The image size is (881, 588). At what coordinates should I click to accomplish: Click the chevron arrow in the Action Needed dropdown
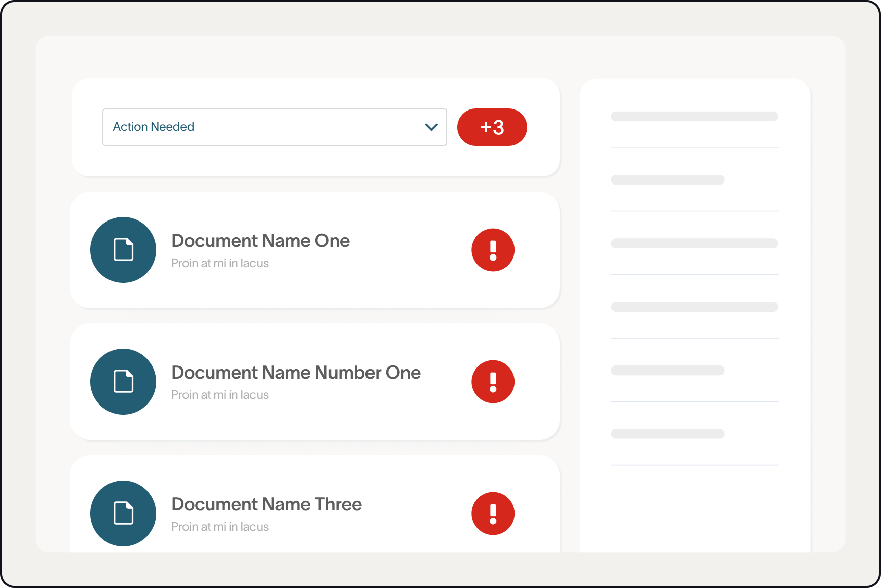click(x=431, y=127)
